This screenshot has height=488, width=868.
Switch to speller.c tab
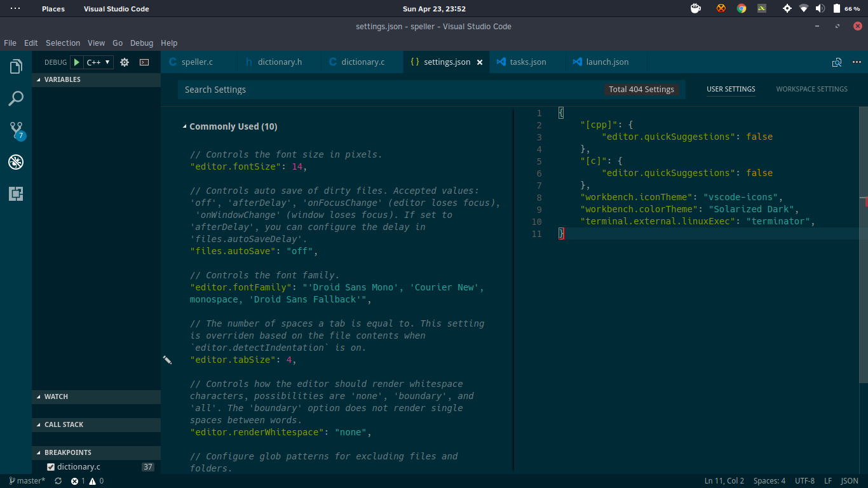(197, 62)
